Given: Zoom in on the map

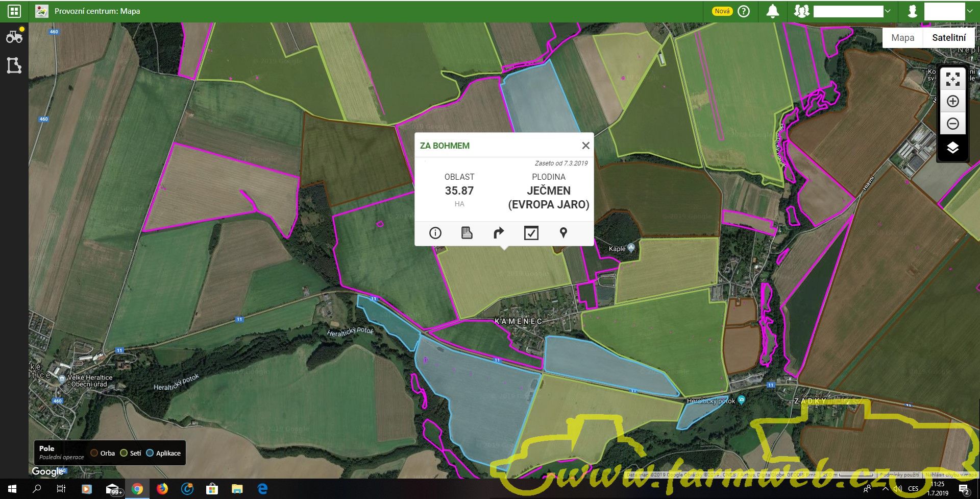Looking at the screenshot, I should tap(952, 101).
